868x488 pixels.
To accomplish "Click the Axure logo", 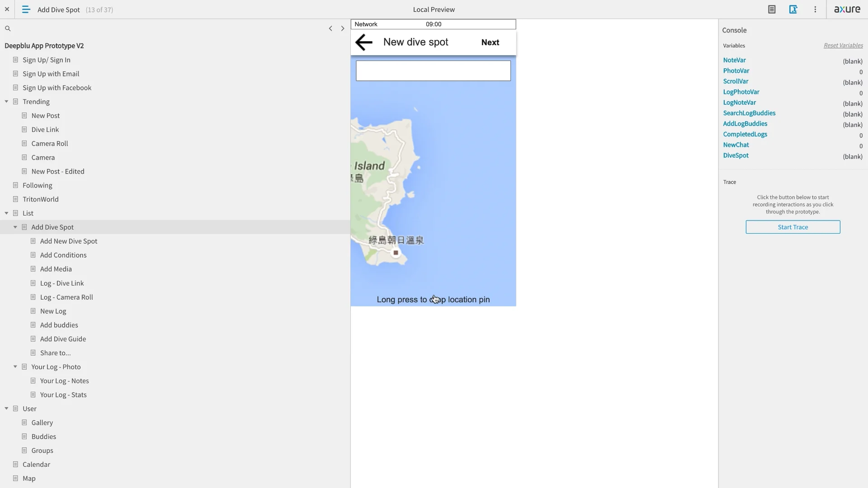I will 847,9.
